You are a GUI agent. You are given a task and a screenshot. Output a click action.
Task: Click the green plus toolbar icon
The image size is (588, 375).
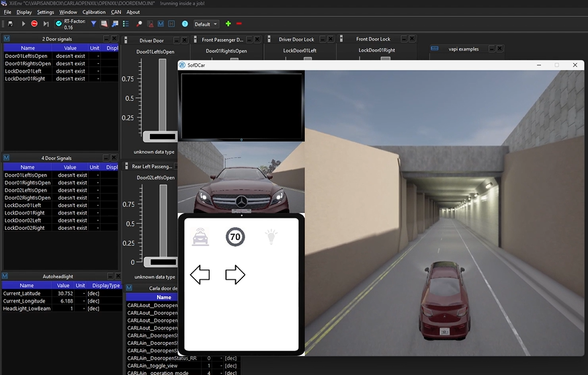(x=228, y=24)
